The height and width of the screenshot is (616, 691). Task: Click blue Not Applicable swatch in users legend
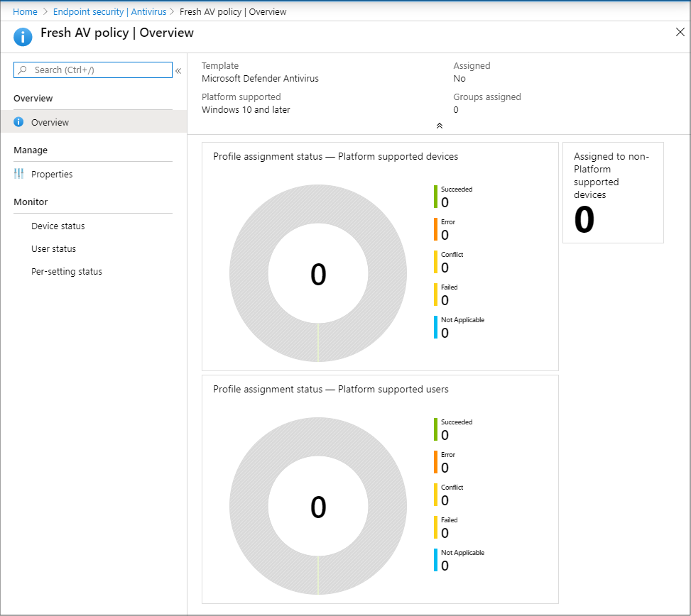click(435, 560)
